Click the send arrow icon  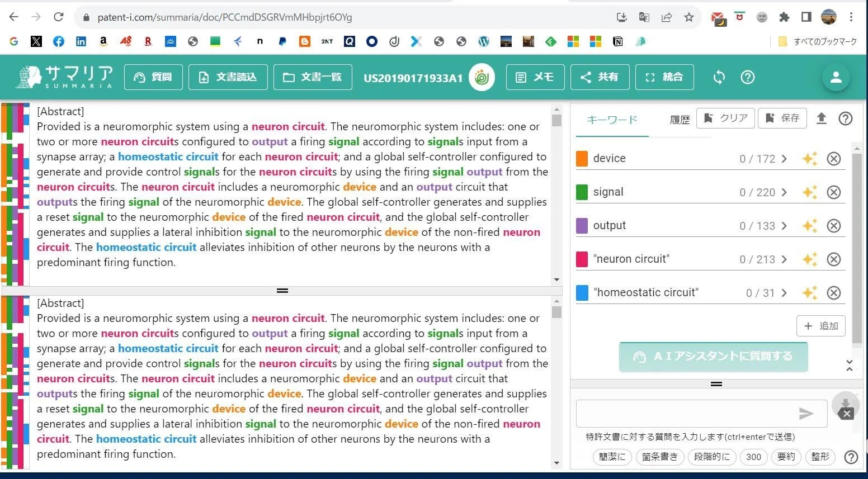[806, 414]
